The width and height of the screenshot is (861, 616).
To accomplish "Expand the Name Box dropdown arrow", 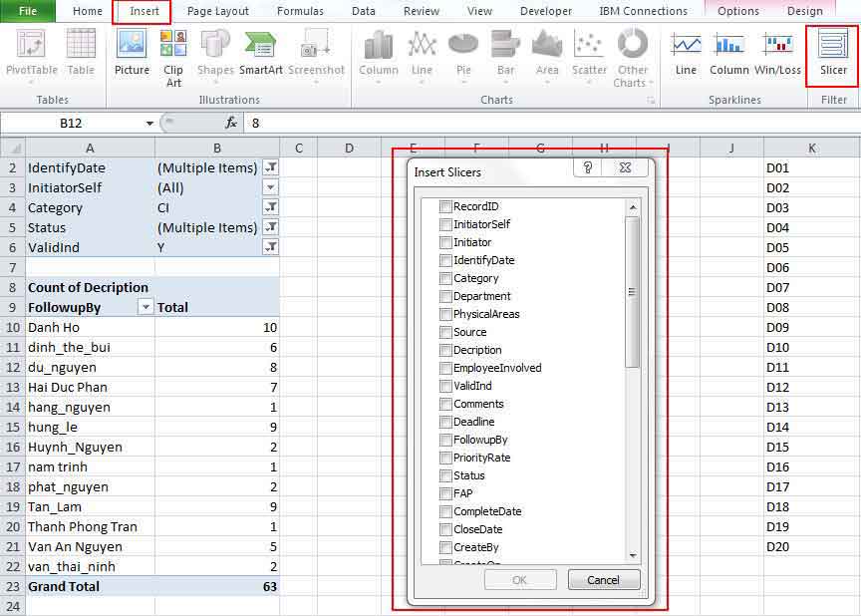I will point(149,123).
